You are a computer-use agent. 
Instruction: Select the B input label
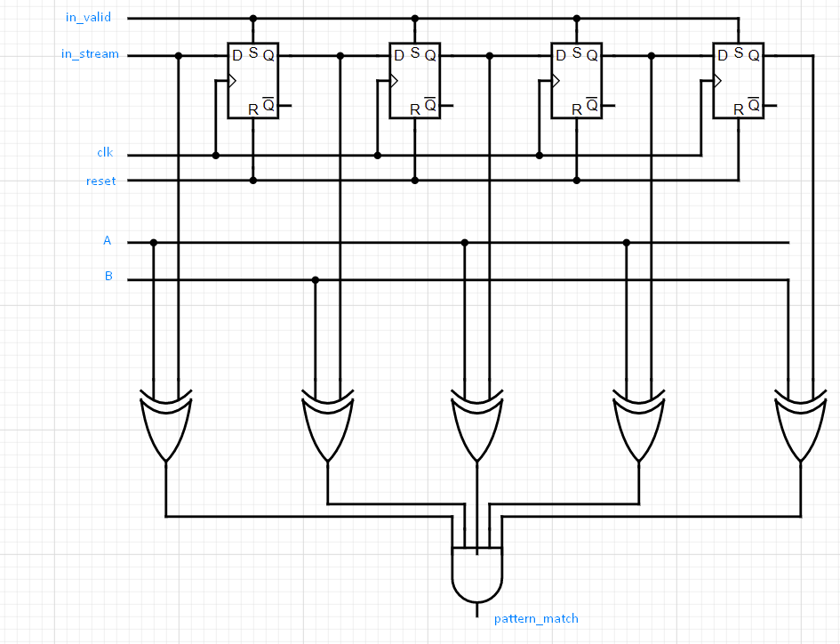[x=108, y=276]
